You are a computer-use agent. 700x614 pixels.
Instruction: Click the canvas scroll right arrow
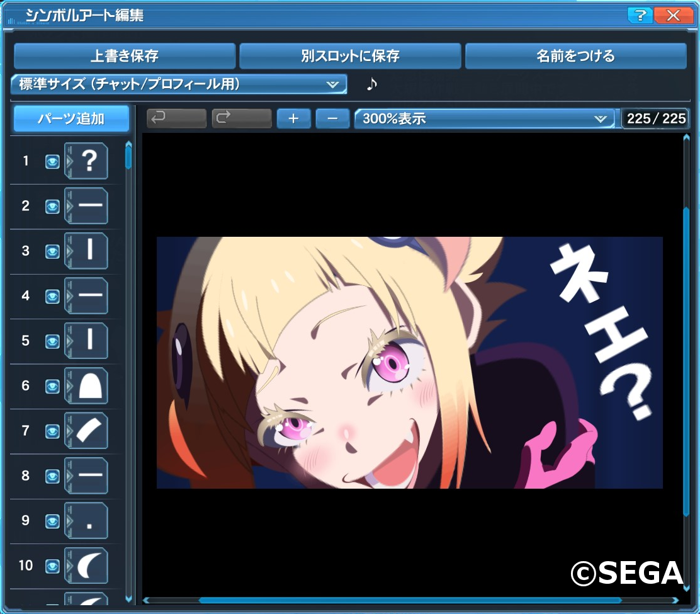(675, 601)
